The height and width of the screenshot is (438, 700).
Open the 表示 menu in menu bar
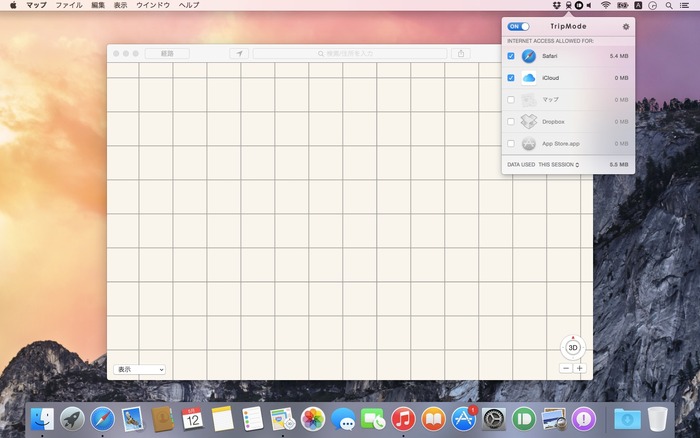121,5
